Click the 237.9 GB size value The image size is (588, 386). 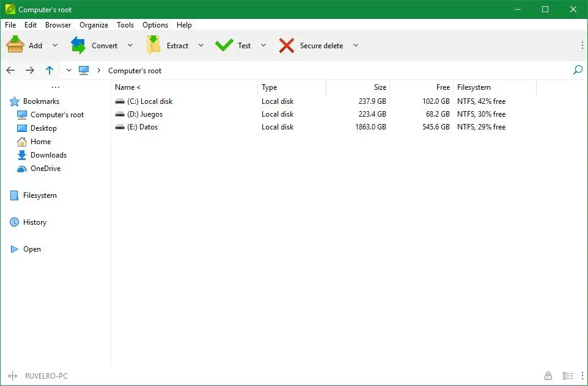(372, 101)
